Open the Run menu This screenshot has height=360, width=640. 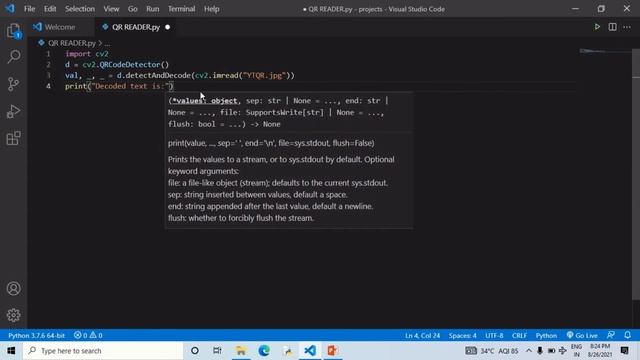[153, 9]
